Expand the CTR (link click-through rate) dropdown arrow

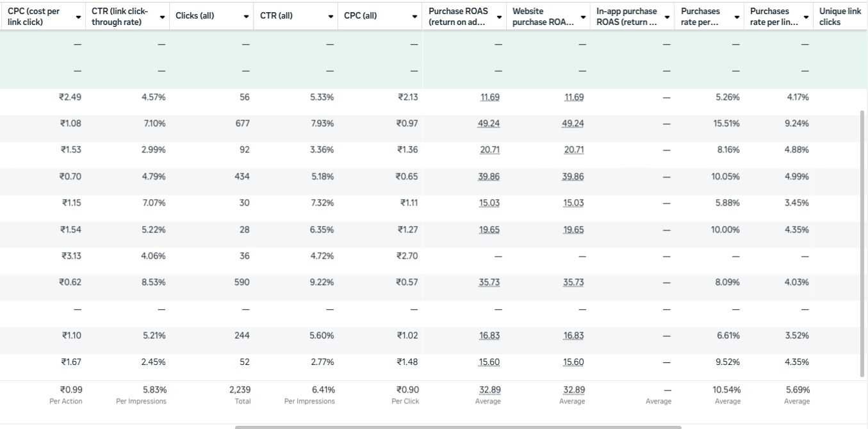(162, 17)
